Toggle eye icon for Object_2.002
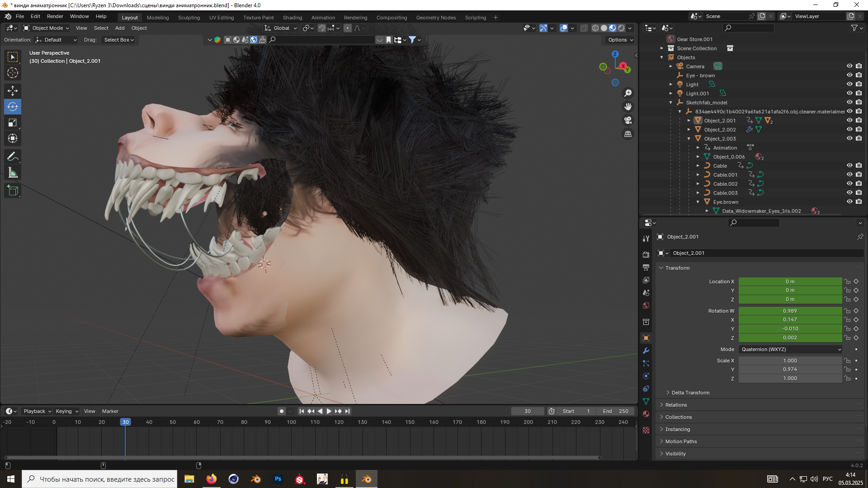Screen dimensions: 868x488 click(849, 129)
